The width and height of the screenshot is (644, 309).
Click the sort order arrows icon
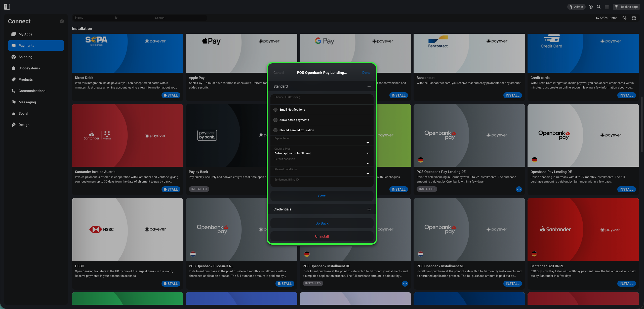pos(624,18)
